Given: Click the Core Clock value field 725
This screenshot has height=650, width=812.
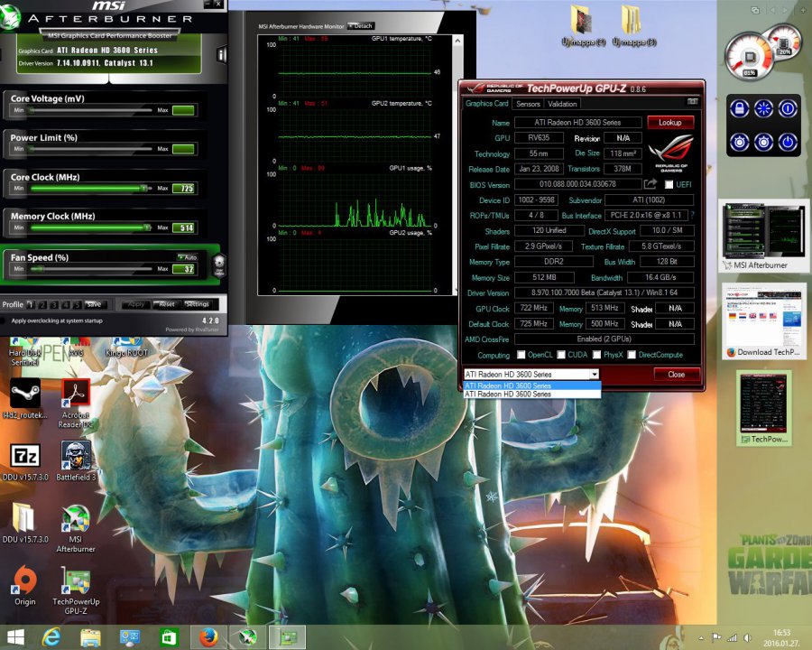Looking at the screenshot, I should pyautogui.click(x=183, y=188).
